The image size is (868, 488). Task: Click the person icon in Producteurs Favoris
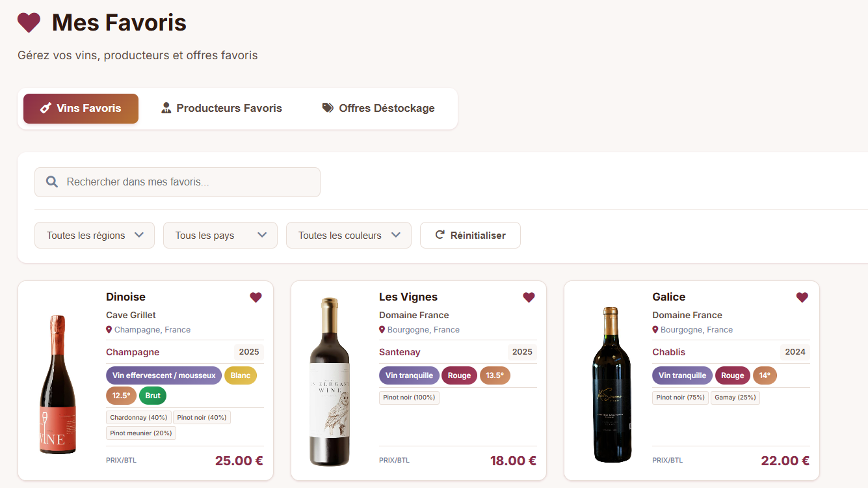pyautogui.click(x=166, y=108)
